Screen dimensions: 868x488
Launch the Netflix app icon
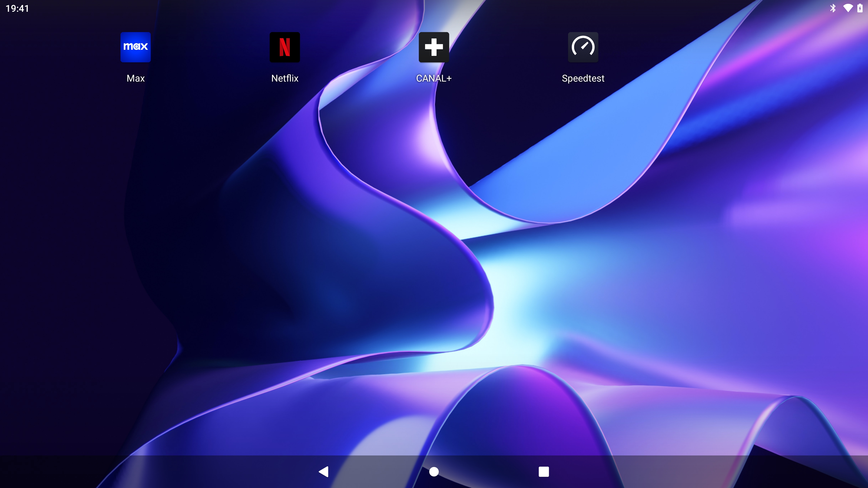pos(285,47)
